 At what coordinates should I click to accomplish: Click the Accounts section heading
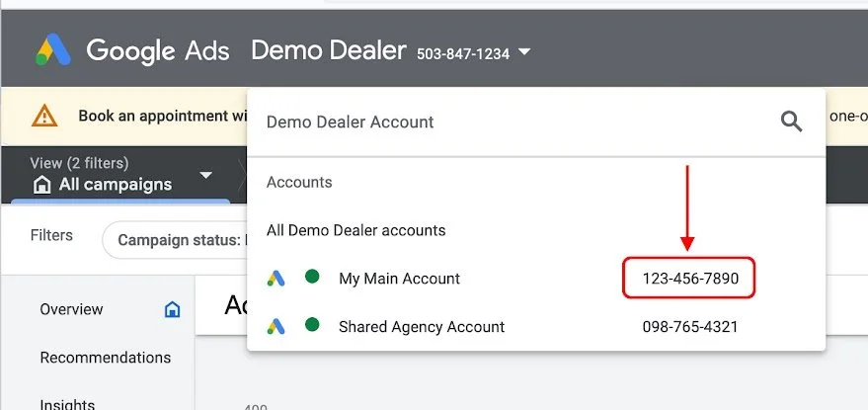[x=299, y=183]
